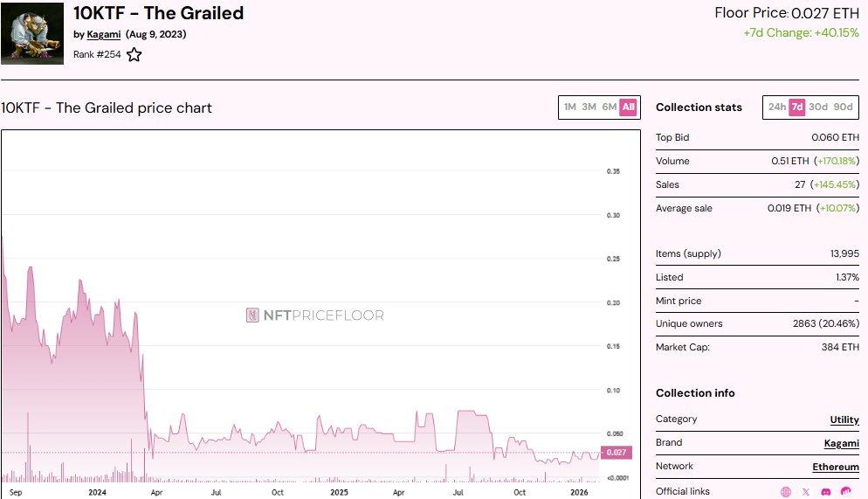
Task: Open the official website globe icon
Action: 786,491
